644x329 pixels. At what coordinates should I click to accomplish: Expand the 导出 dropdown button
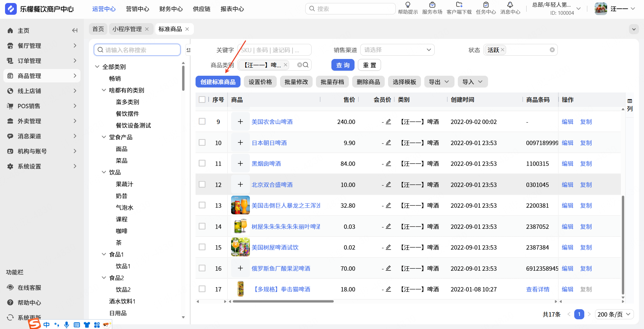coord(439,82)
